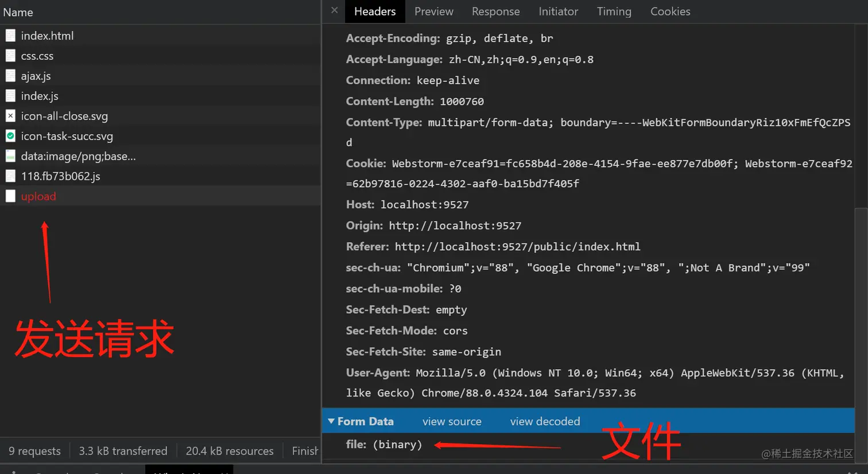The image size is (868, 474).
Task: Click the file: (binary) form entry
Action: (x=384, y=445)
